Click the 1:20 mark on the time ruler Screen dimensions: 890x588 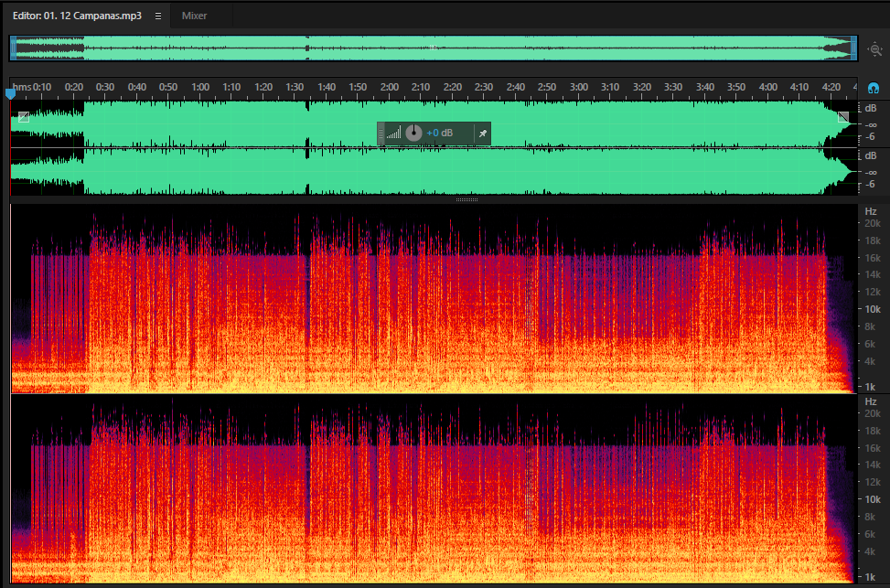[x=263, y=88]
